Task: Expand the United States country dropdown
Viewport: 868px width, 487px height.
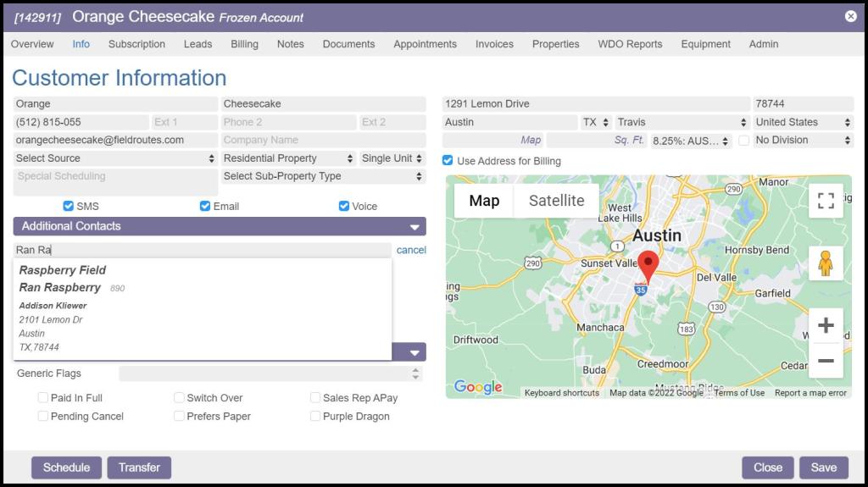Action: 802,123
